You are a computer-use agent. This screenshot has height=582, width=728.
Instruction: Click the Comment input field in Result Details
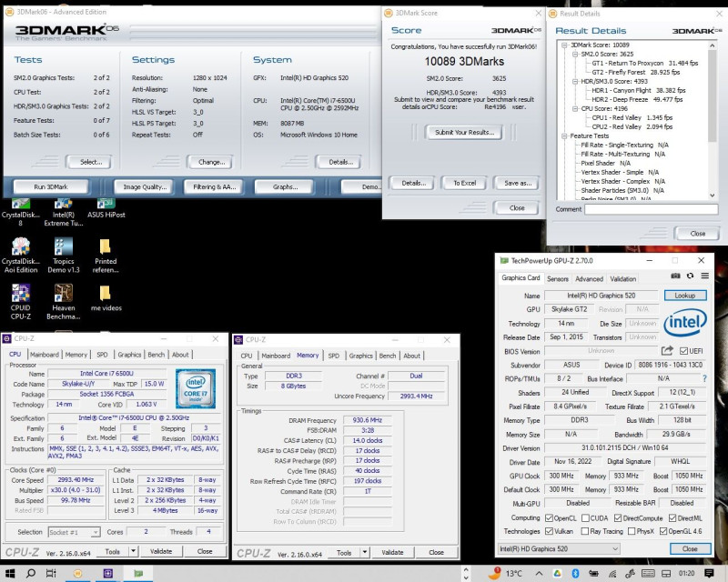[651, 209]
